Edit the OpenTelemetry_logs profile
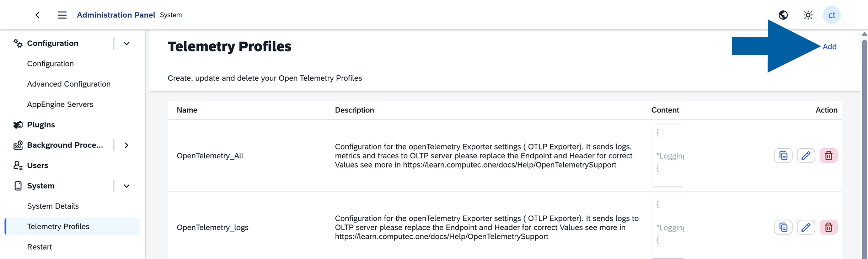Viewport: 868px width, 259px height. tap(806, 227)
